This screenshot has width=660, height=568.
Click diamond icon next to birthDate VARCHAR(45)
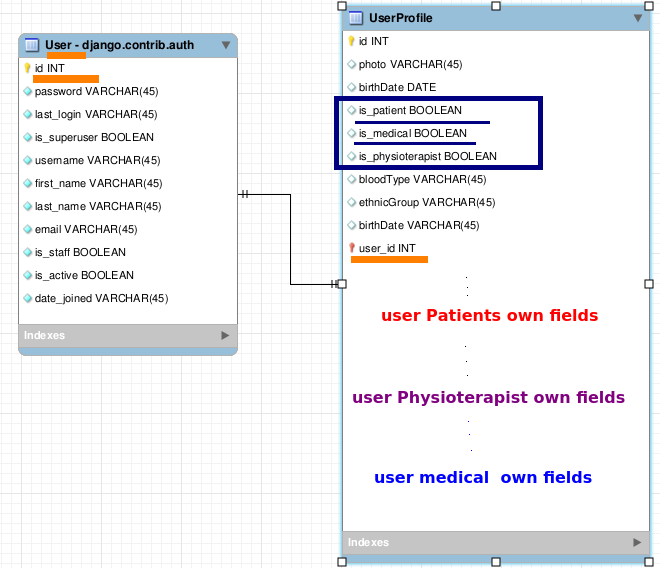pos(352,225)
